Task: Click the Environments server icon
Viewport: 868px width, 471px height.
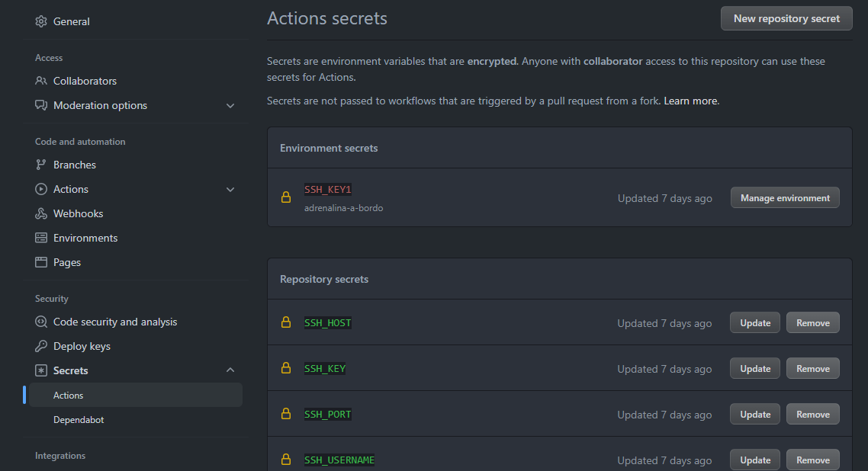Action: pyautogui.click(x=41, y=238)
